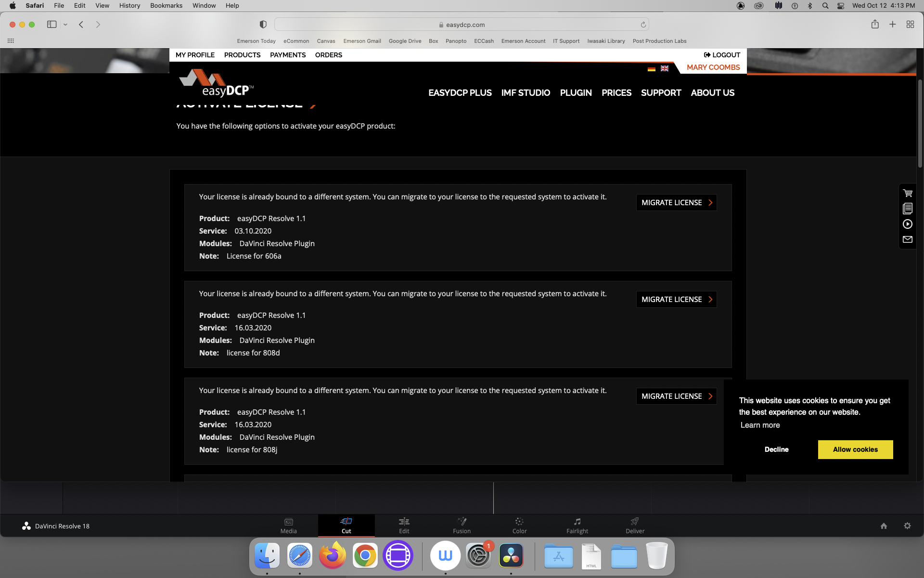Launch Firefox from the Dock

(333, 556)
